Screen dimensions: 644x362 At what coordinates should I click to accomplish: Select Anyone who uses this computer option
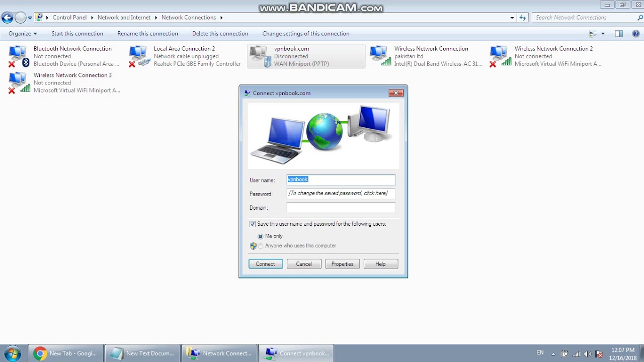click(x=260, y=246)
